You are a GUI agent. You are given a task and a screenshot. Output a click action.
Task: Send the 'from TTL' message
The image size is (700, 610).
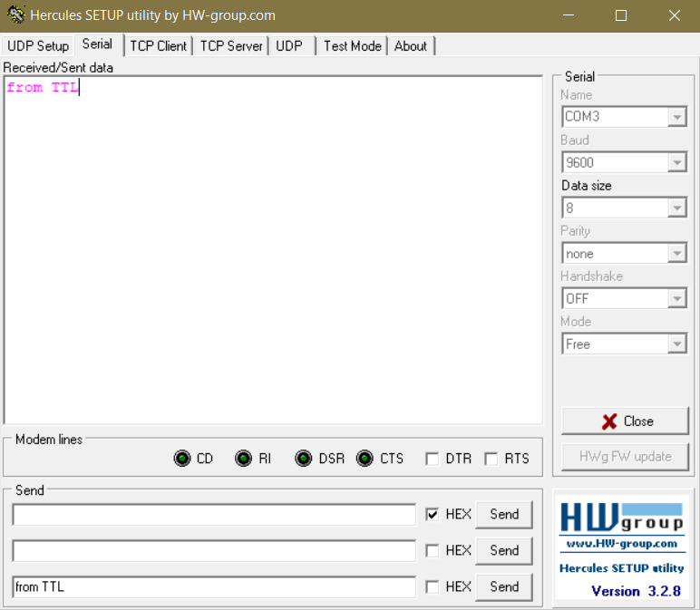pos(504,586)
